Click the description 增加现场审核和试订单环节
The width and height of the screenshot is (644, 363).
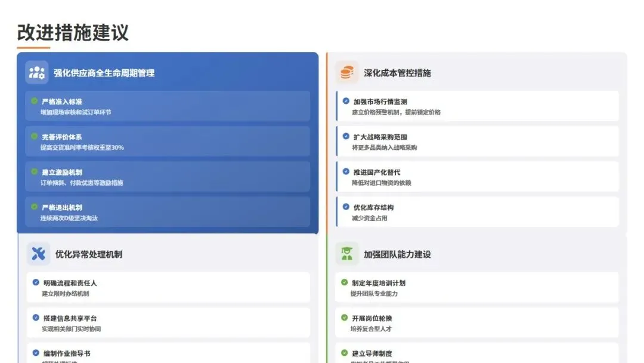(76, 112)
